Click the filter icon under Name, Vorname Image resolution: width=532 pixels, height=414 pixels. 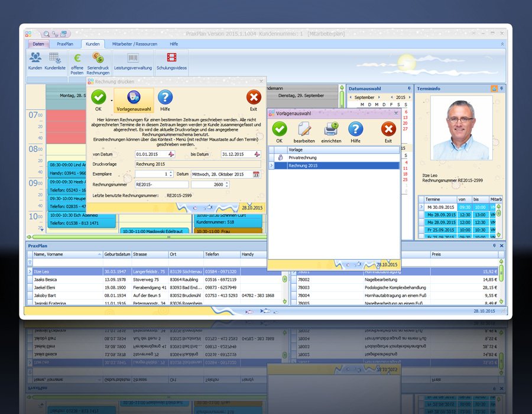pos(30,262)
